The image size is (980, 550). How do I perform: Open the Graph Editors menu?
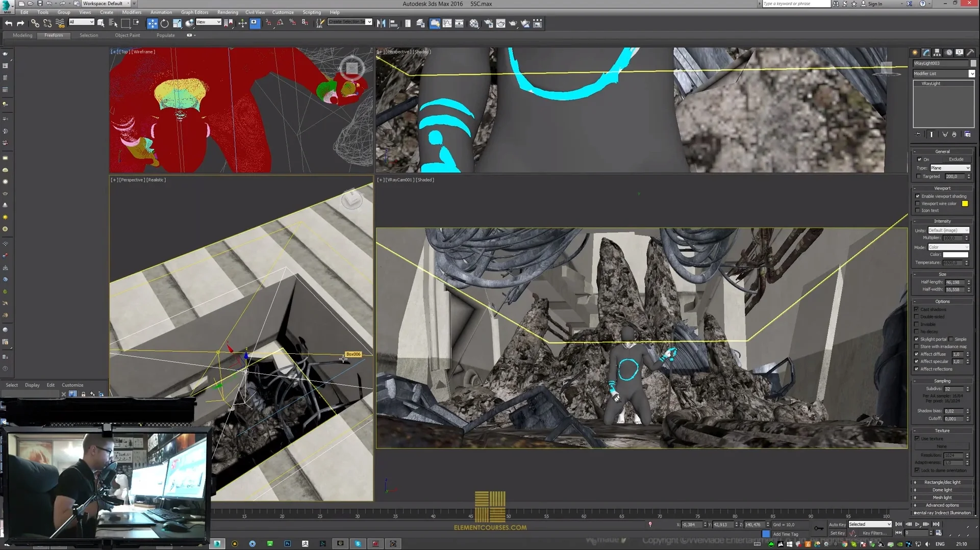(194, 12)
